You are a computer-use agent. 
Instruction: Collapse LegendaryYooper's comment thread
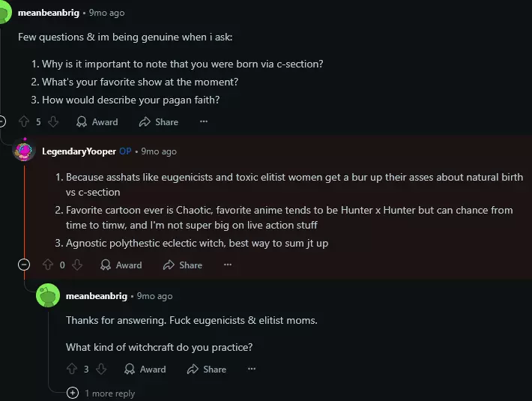24,265
